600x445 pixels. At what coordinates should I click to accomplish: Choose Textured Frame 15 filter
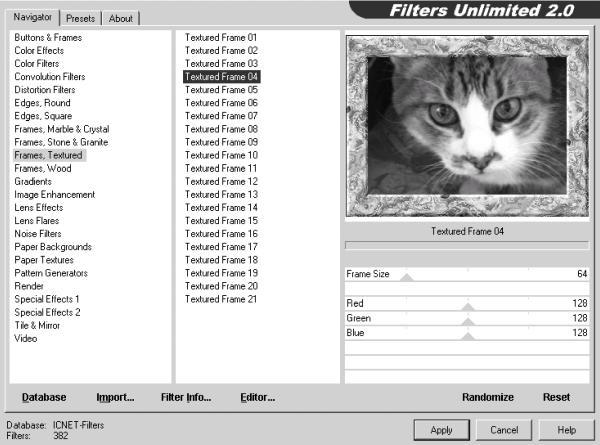[x=221, y=221]
